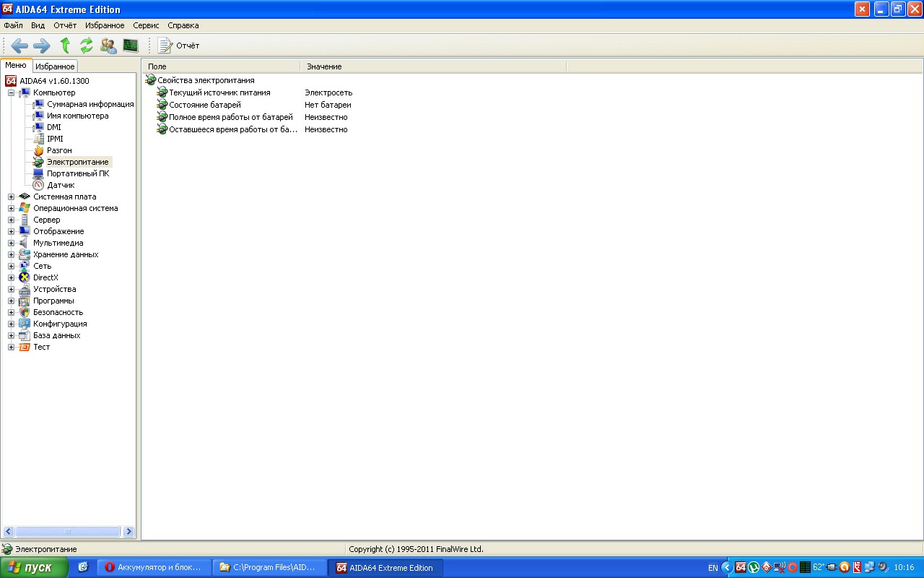
Task: Click the Нет батареи value
Action: 328,105
